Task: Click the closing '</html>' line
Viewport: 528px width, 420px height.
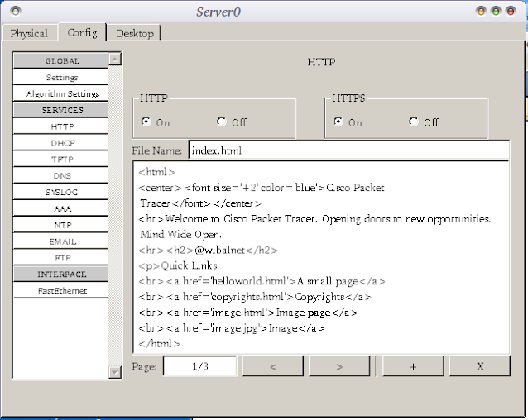Action: (x=159, y=344)
